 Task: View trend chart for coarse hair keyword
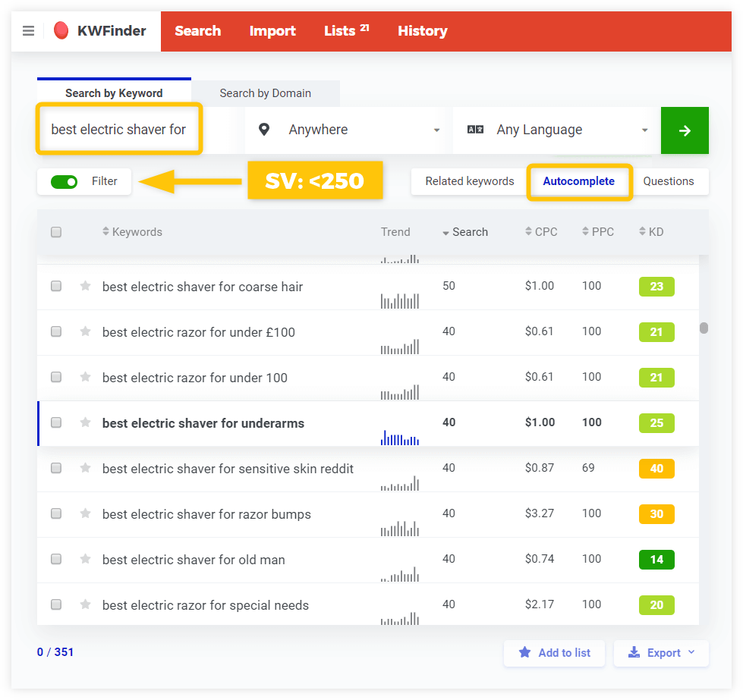coord(400,301)
